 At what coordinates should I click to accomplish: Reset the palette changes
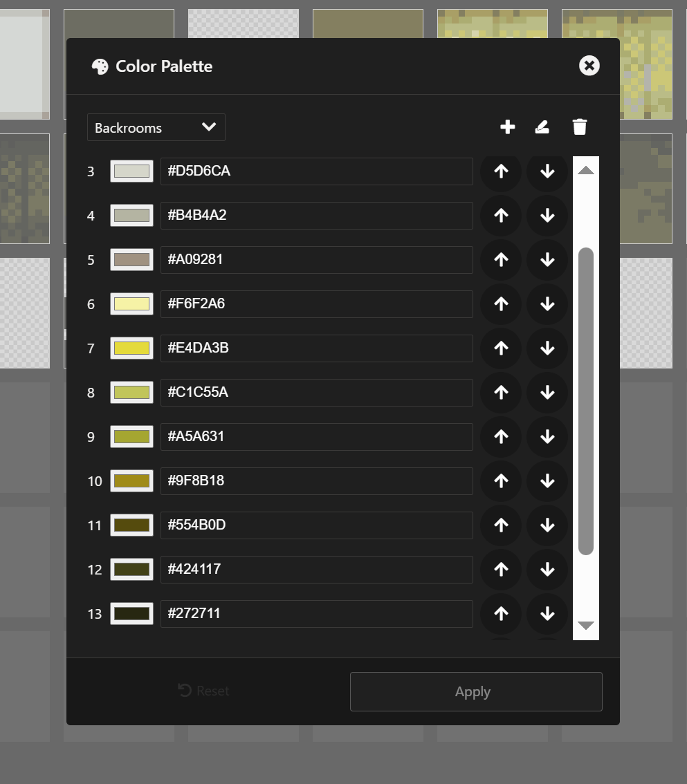pyautogui.click(x=203, y=691)
